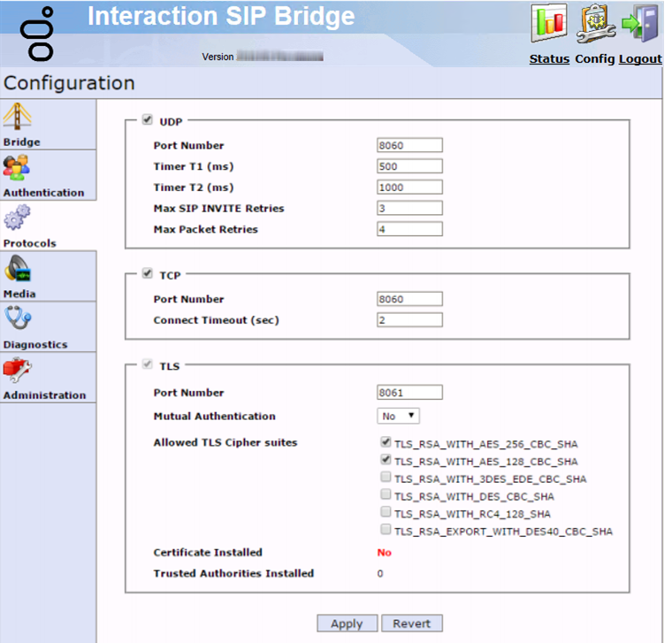
Task: Open the Mutual Authentication dropdown
Action: (x=399, y=416)
